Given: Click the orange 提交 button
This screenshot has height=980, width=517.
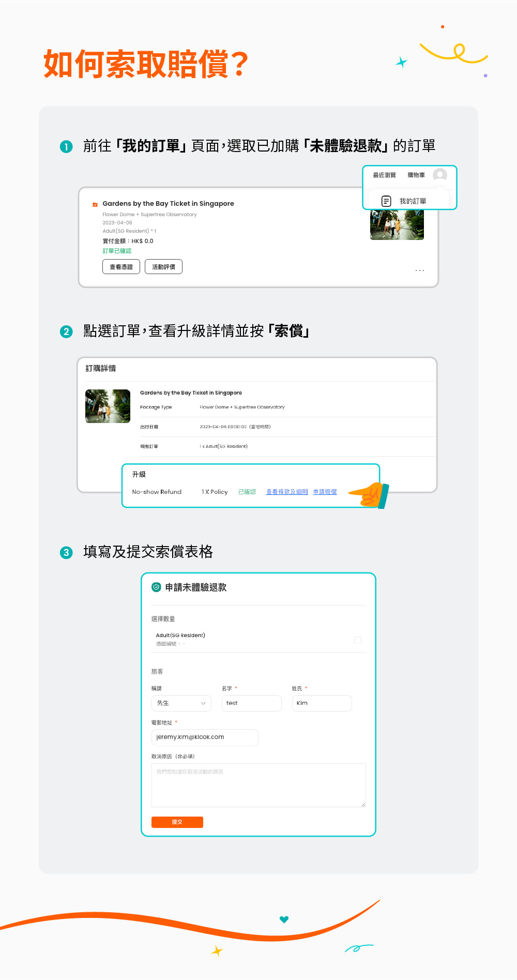Looking at the screenshot, I should click(177, 822).
